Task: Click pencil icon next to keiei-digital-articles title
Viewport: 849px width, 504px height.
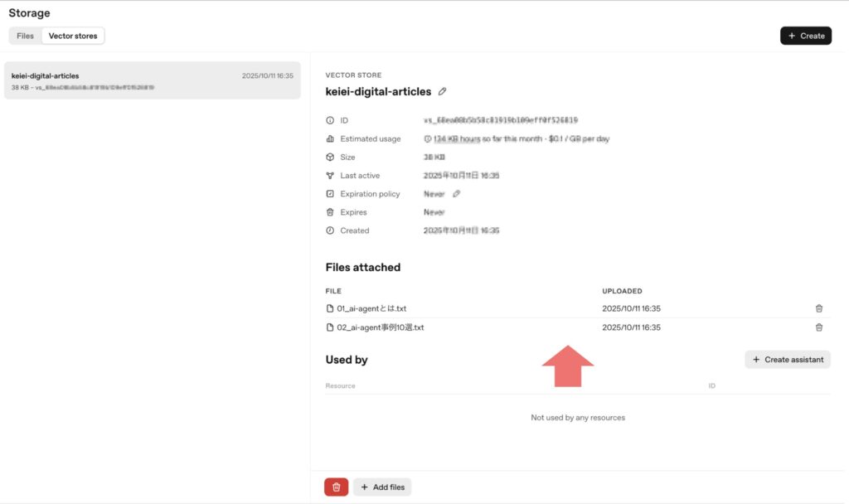Action: click(443, 91)
